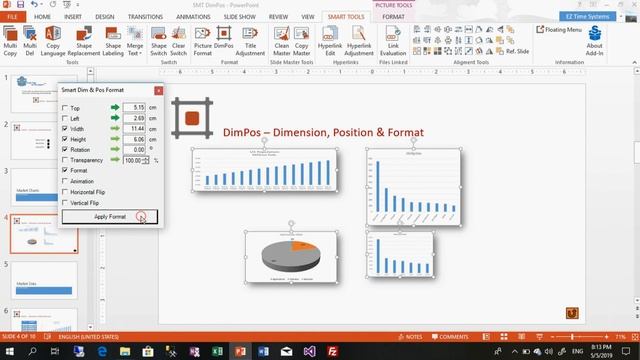The height and width of the screenshot is (360, 640).
Task: Close the Smart Dim & Pos Format dialog
Action: 158,91
